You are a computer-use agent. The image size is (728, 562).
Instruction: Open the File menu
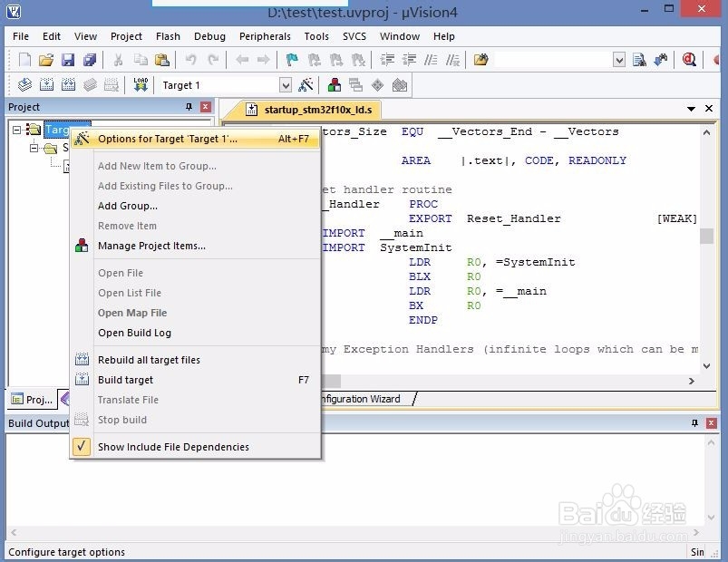[21, 36]
